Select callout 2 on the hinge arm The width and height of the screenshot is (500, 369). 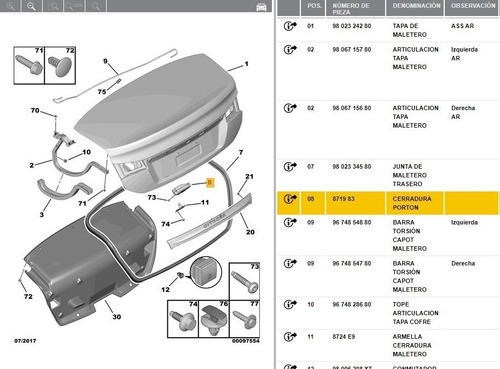point(32,165)
